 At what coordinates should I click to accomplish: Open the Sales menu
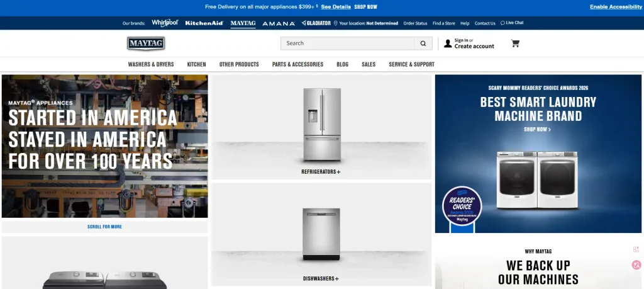[369, 65]
